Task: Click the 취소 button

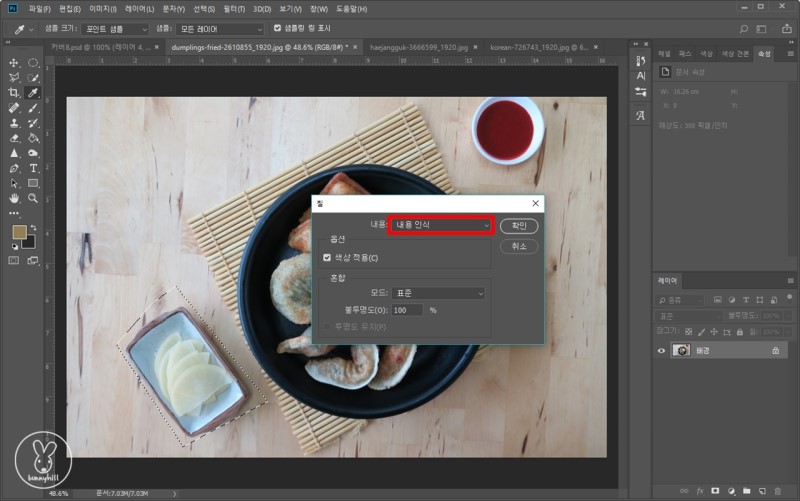Action: pyautogui.click(x=518, y=246)
